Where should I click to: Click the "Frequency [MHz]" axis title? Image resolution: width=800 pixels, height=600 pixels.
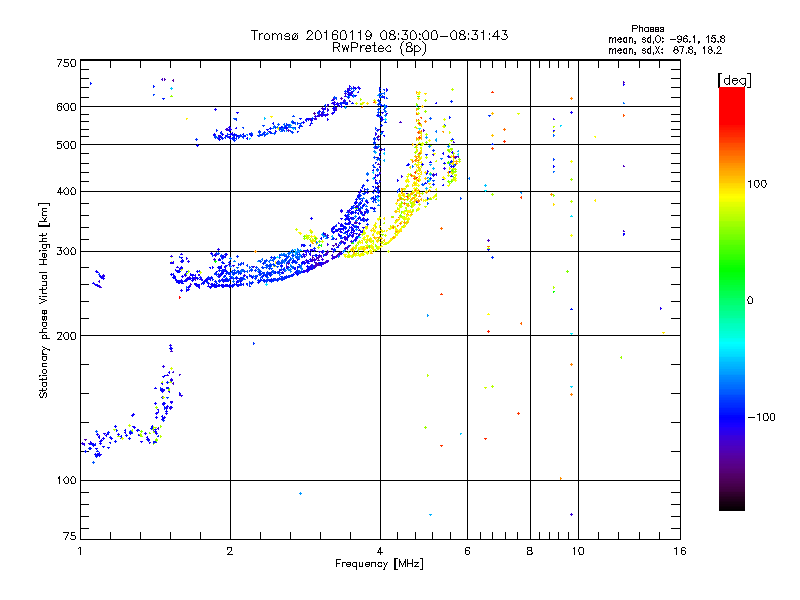(379, 564)
